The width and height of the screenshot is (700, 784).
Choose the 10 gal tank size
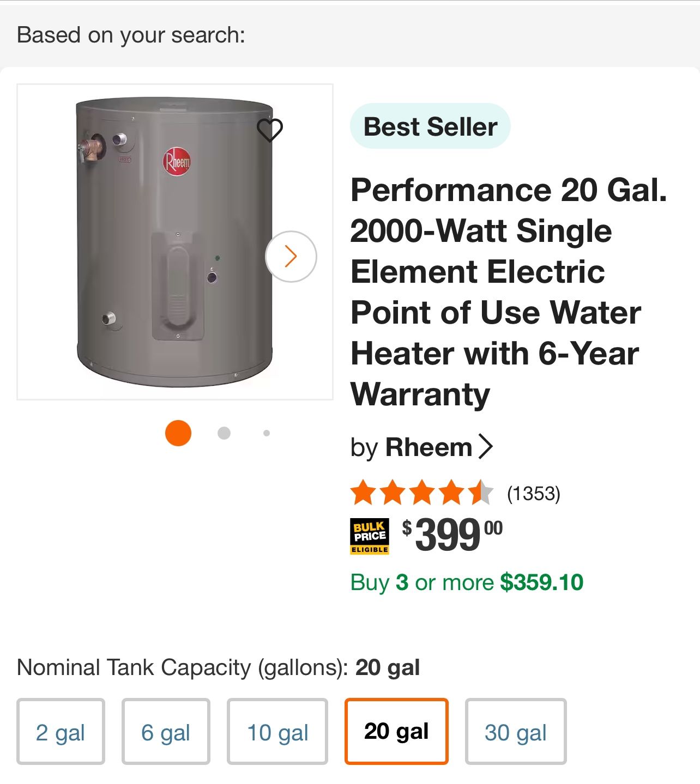click(x=277, y=732)
